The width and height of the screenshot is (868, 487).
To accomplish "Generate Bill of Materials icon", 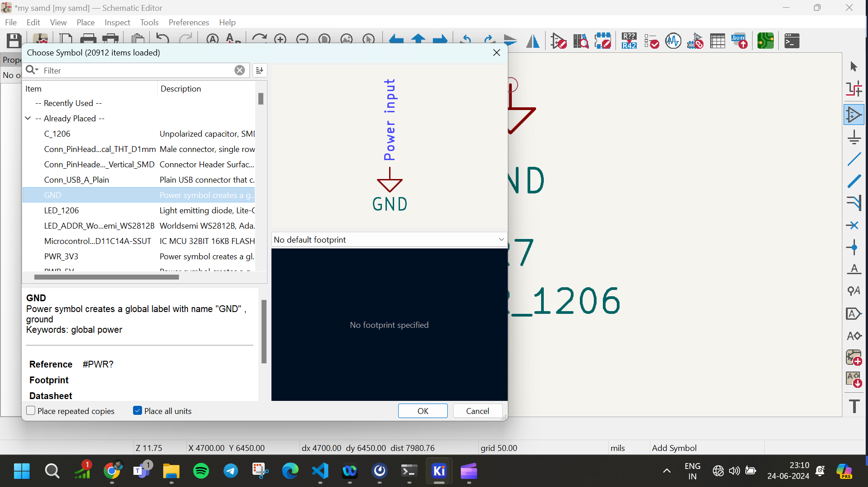I will tap(739, 41).
